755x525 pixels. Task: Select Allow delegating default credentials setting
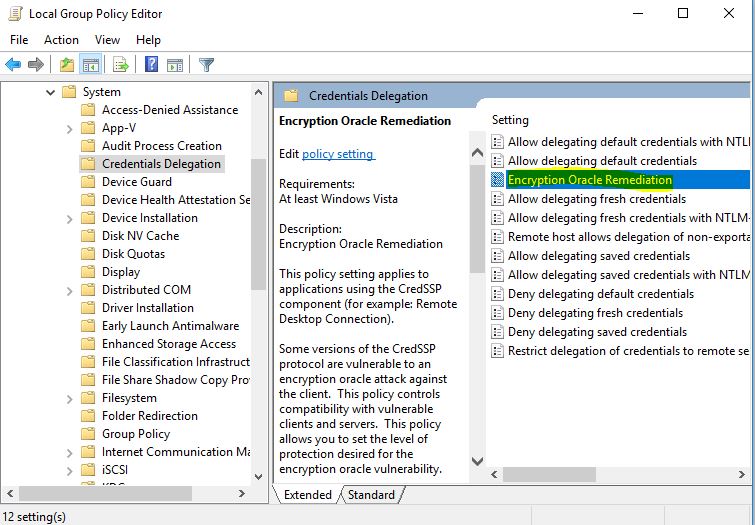click(602, 161)
